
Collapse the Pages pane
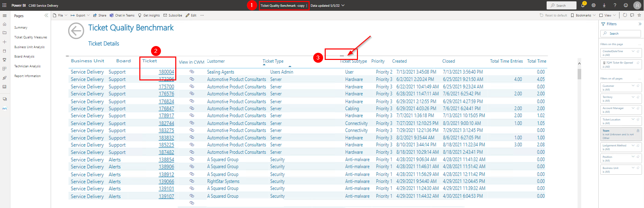(46, 15)
